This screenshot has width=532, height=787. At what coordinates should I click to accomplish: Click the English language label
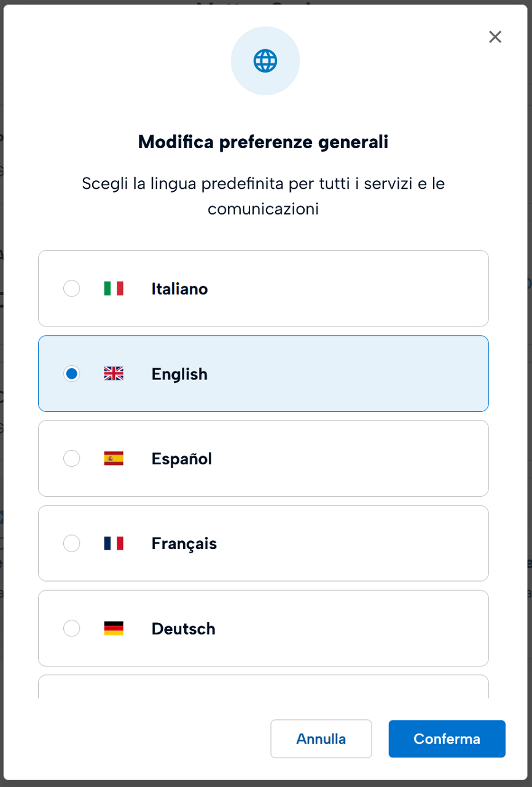pos(179,374)
